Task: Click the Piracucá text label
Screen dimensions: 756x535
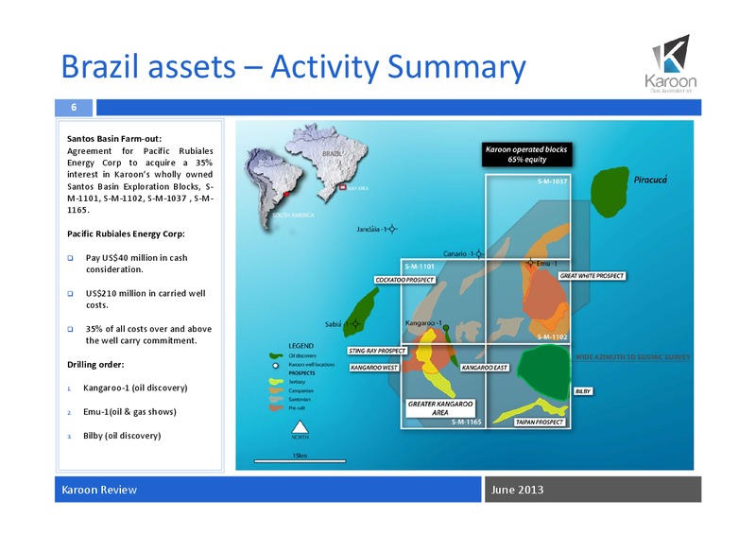Action: tap(650, 180)
